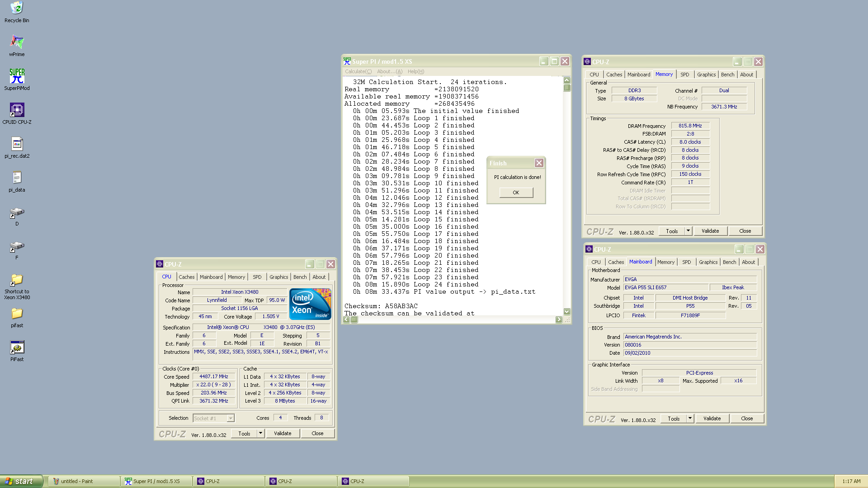
Task: Switch to SPD tab in Memory CPU-Z window
Action: pos(685,75)
